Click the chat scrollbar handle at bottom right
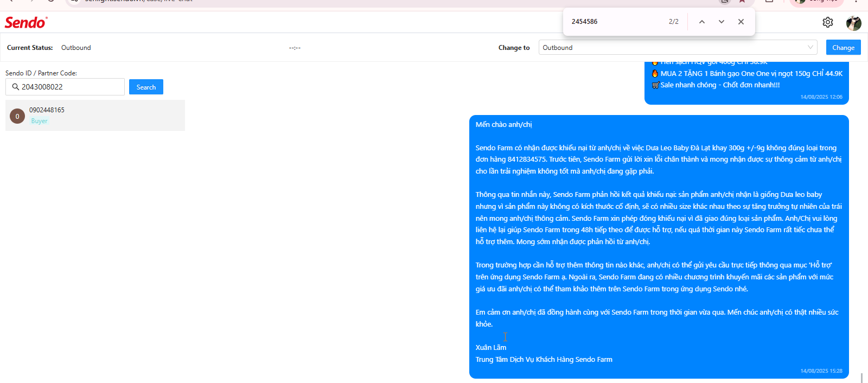The image size is (868, 383). tap(861, 377)
